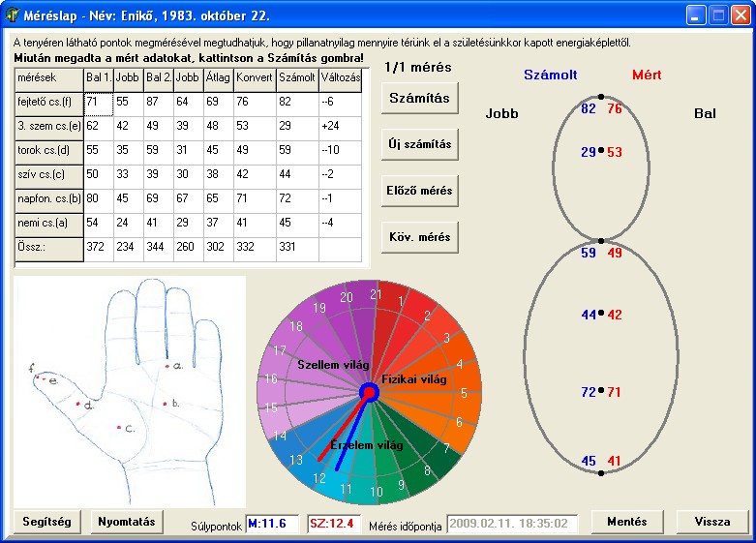756x543 pixels.
Task: Click the blue 44 heart value on diagram
Action: pyautogui.click(x=589, y=315)
